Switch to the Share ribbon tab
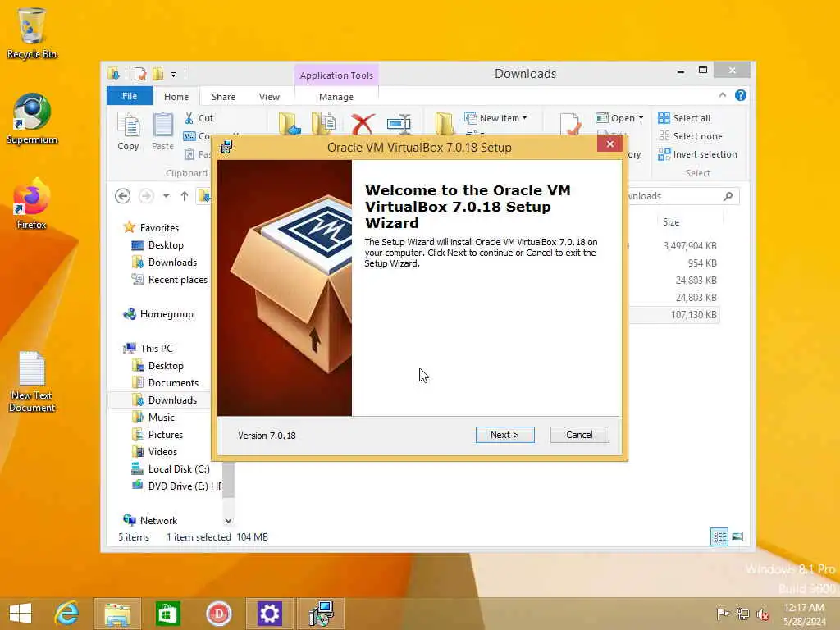The height and width of the screenshot is (630, 840). 223,97
